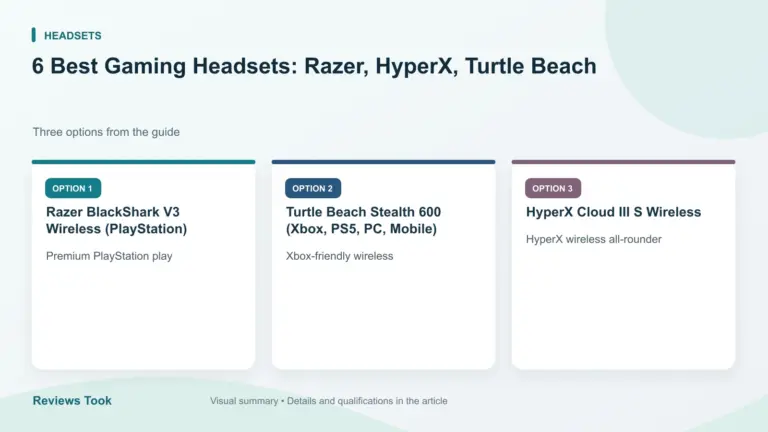Click the OPTION 1 badge
This screenshot has width=768, height=432.
[73, 188]
